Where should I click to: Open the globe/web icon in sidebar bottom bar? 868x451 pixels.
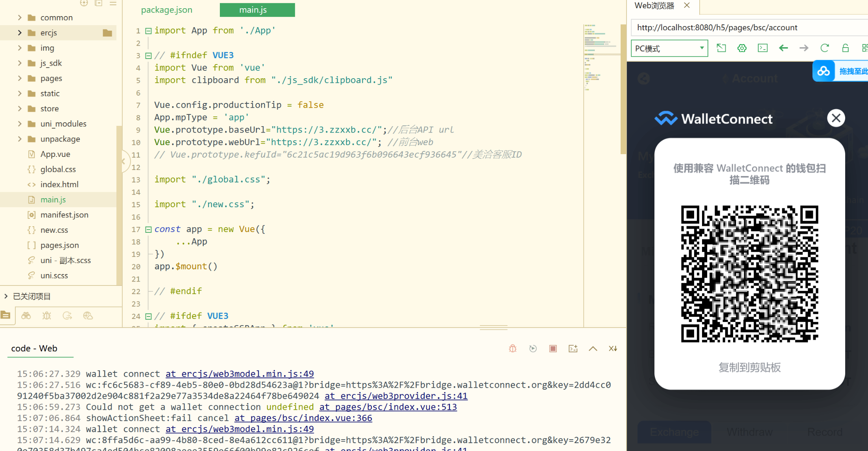click(x=88, y=315)
